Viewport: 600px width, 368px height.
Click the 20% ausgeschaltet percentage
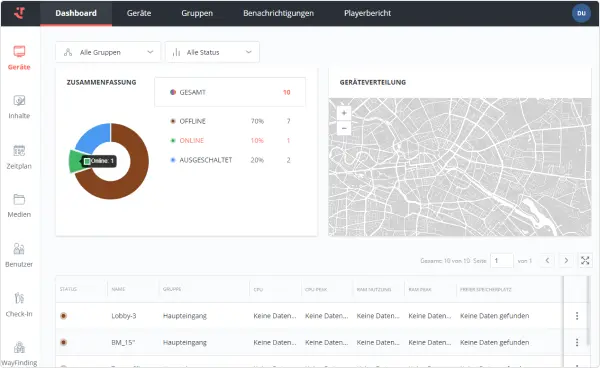coord(257,160)
